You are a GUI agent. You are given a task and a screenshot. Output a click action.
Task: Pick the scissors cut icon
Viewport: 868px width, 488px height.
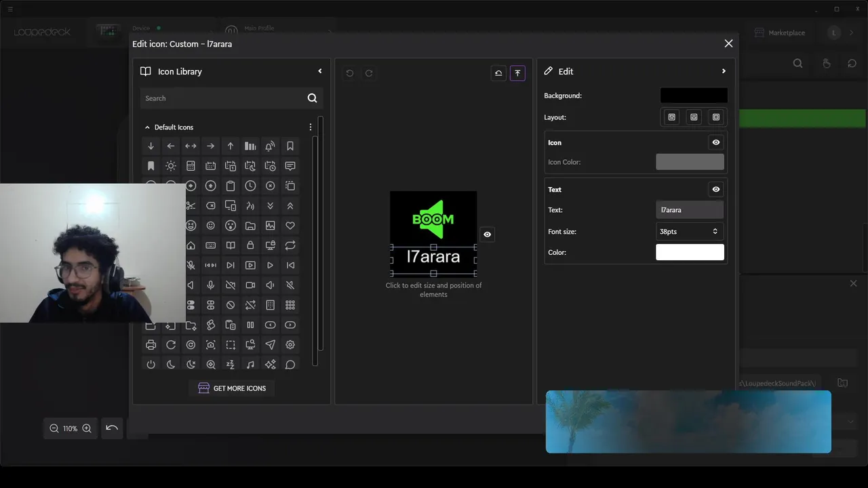tap(191, 205)
